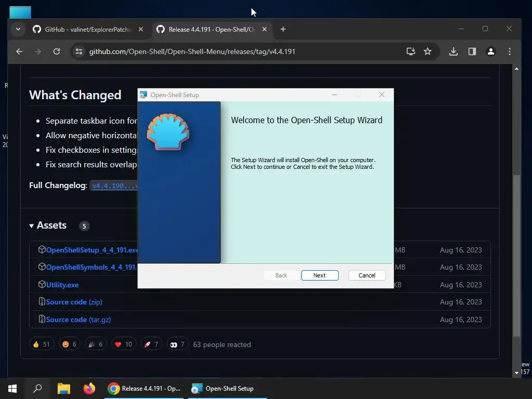532x399 pixels.
Task: Toggle the Chrome side panel
Action: [x=472, y=51]
